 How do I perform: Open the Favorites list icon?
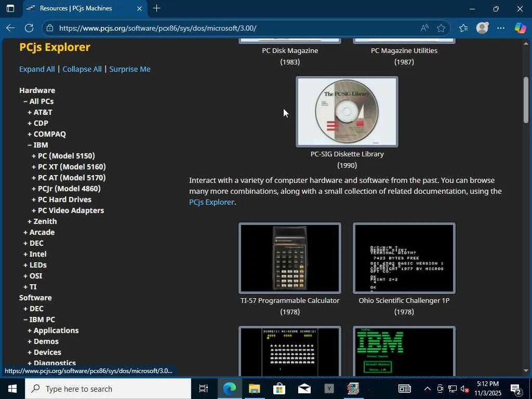coord(463,28)
